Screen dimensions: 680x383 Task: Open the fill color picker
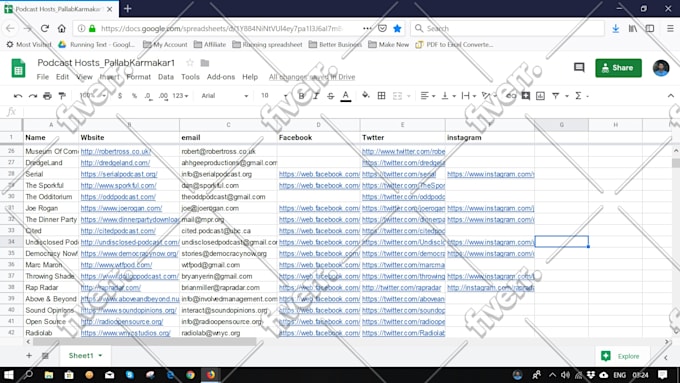pos(366,95)
